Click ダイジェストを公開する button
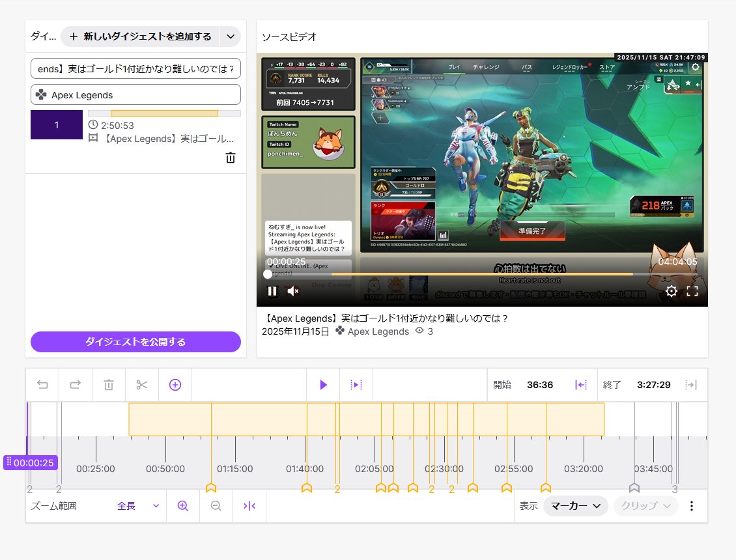The width and height of the screenshot is (736, 560). [135, 342]
